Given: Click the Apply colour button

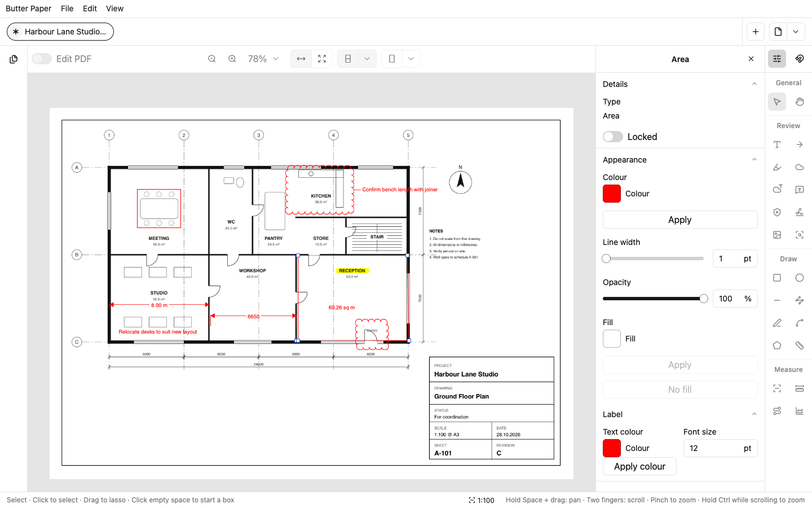Looking at the screenshot, I should pyautogui.click(x=639, y=466).
